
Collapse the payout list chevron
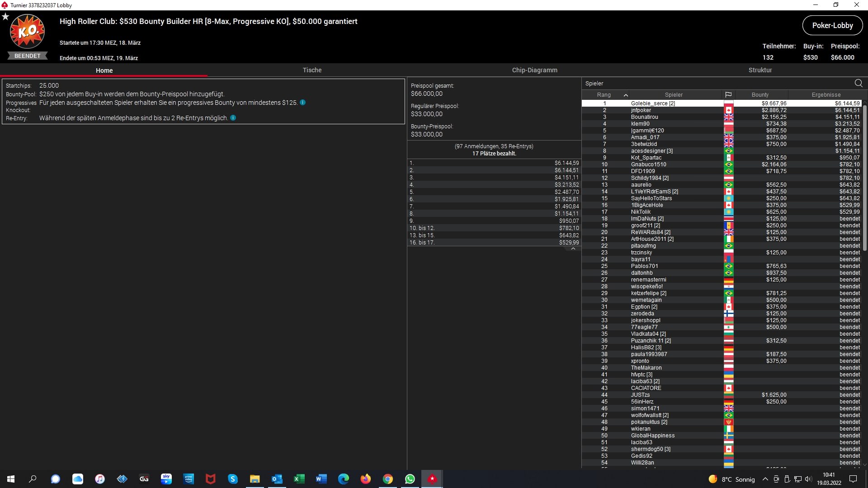[x=573, y=249]
